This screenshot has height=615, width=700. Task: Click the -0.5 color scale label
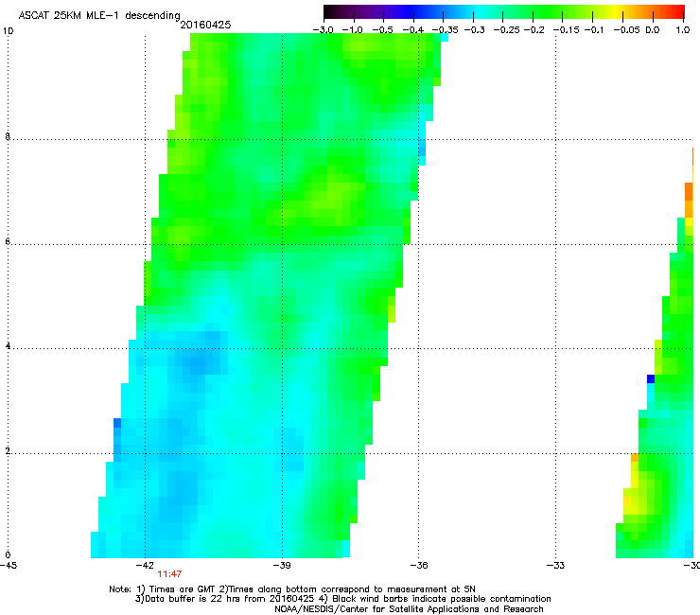(382, 30)
